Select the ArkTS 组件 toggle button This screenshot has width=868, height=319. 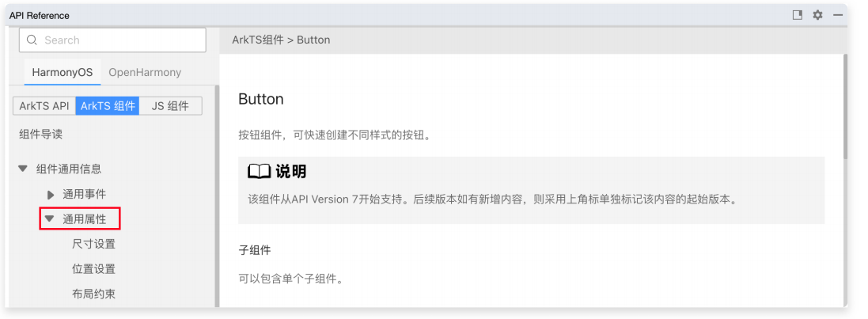pyautogui.click(x=108, y=106)
